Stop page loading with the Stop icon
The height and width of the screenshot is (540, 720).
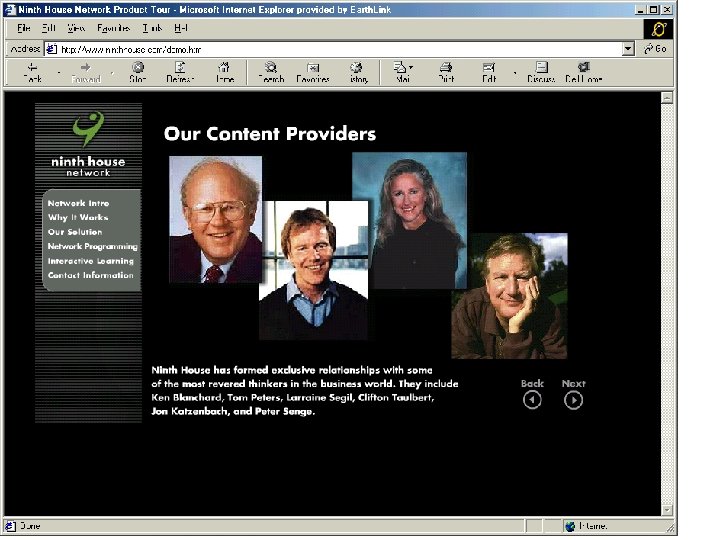click(x=138, y=67)
